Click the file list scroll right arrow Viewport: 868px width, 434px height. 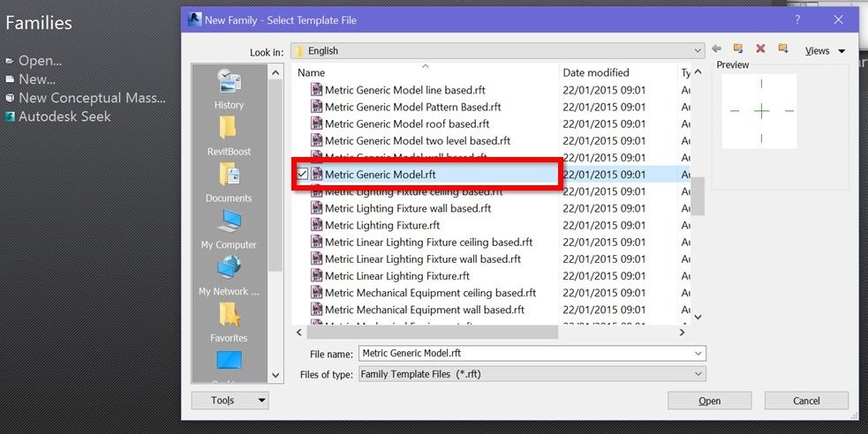tap(682, 333)
